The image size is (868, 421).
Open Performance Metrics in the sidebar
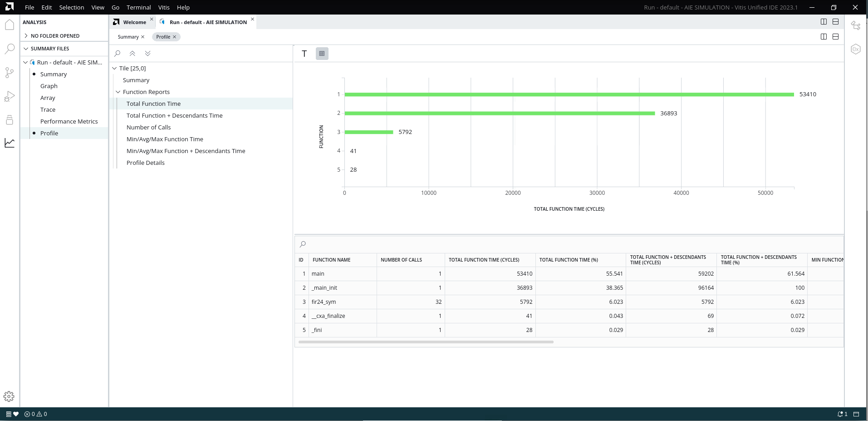69,122
